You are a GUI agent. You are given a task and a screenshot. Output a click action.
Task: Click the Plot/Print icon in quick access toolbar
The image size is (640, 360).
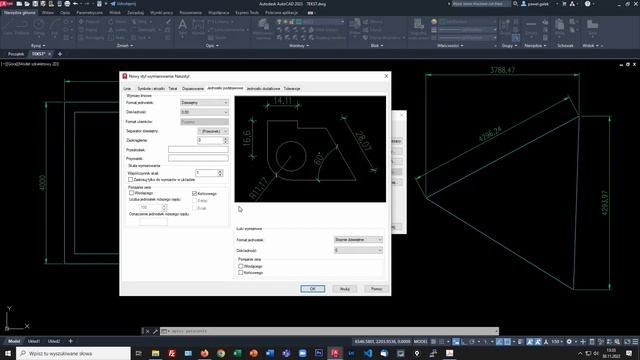pos(67,4)
